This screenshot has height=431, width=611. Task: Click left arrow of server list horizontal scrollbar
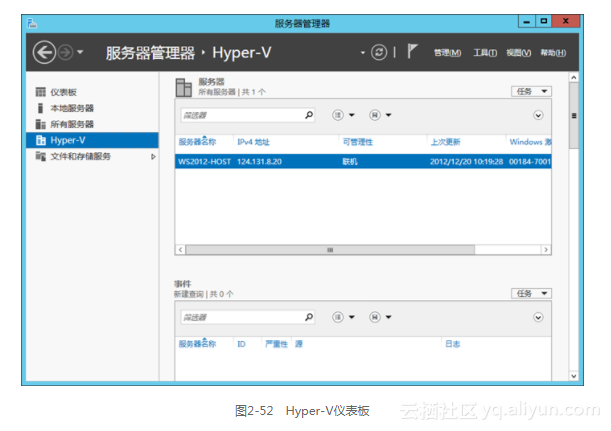(x=180, y=250)
